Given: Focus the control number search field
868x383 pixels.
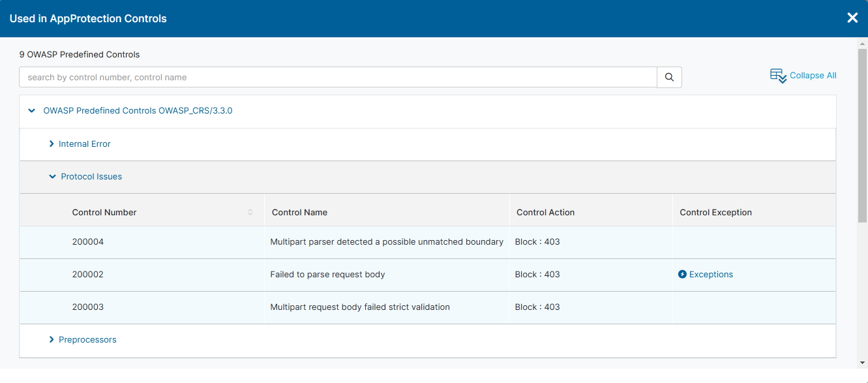Looking at the screenshot, I should click(338, 77).
